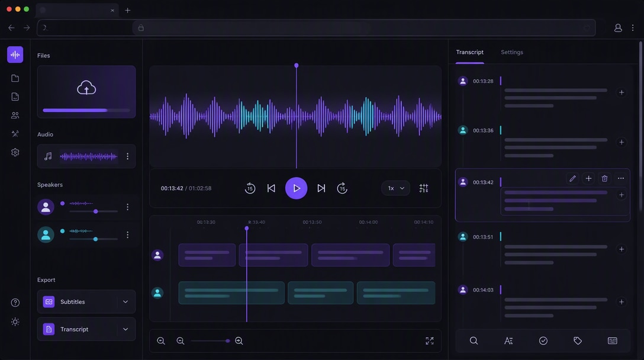Open the purple speaker's three-dot menu
The width and height of the screenshot is (644, 360).
click(127, 207)
